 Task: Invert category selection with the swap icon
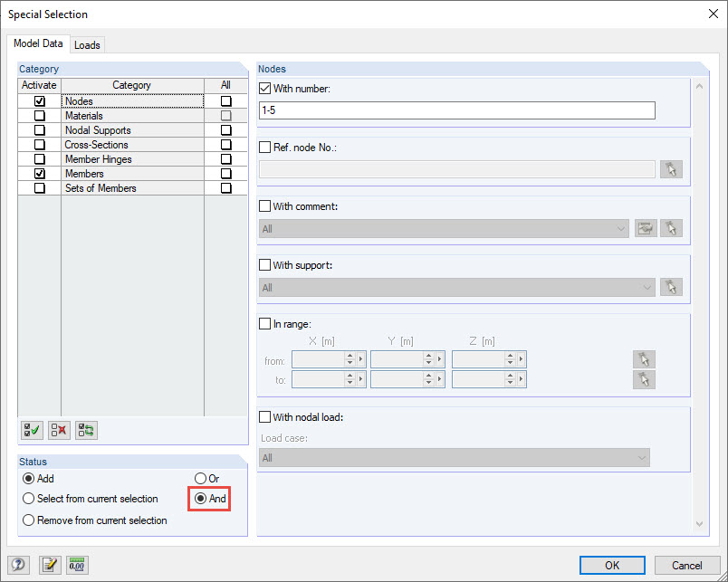(x=85, y=430)
